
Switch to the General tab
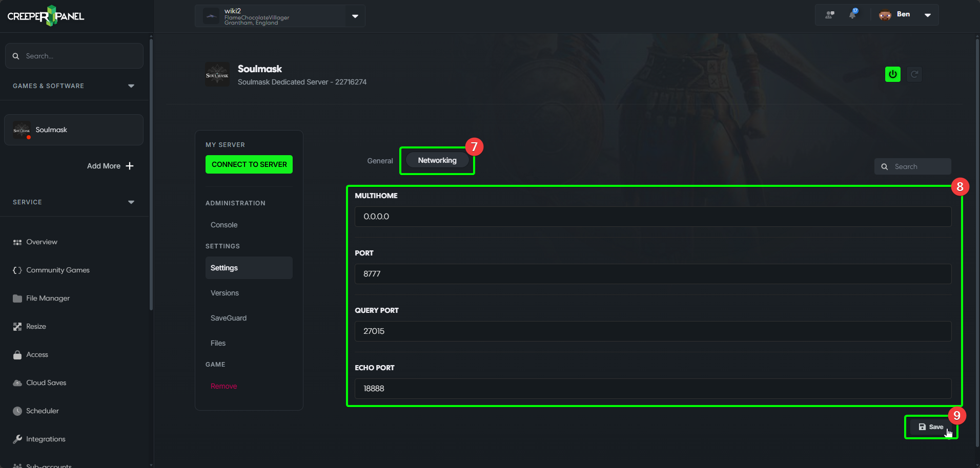[380, 160]
